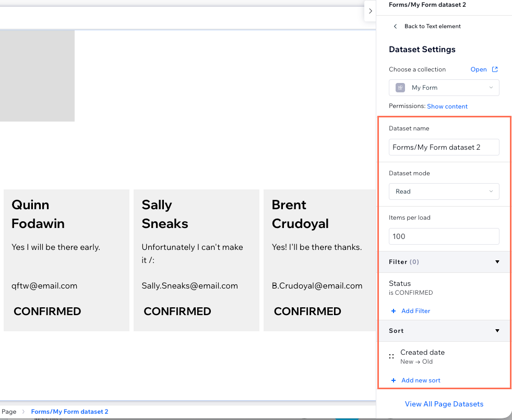
Task: Collapse the Filter section
Action: (x=497, y=262)
